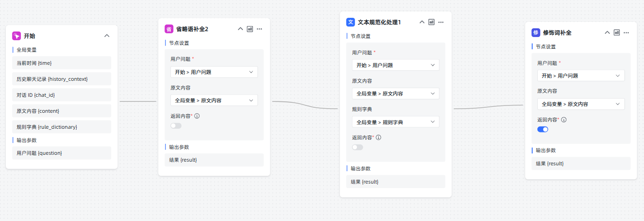Select 规则字典 {rule_dictionary} variable row

coord(62,126)
